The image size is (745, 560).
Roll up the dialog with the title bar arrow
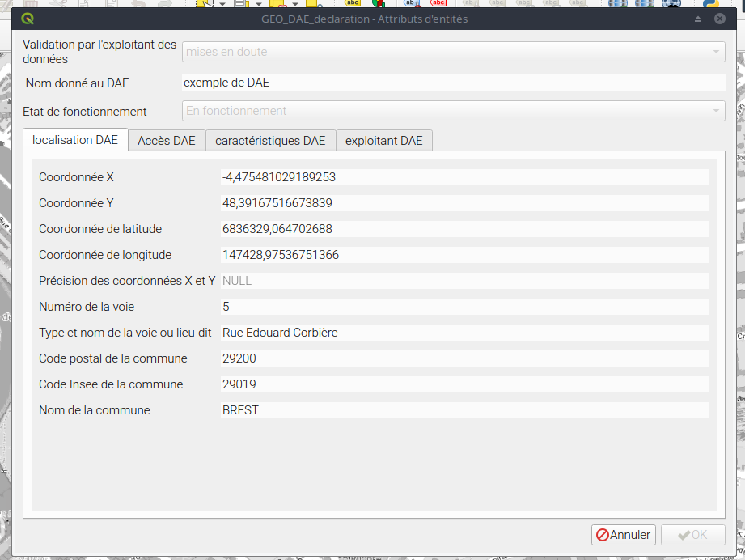698,19
